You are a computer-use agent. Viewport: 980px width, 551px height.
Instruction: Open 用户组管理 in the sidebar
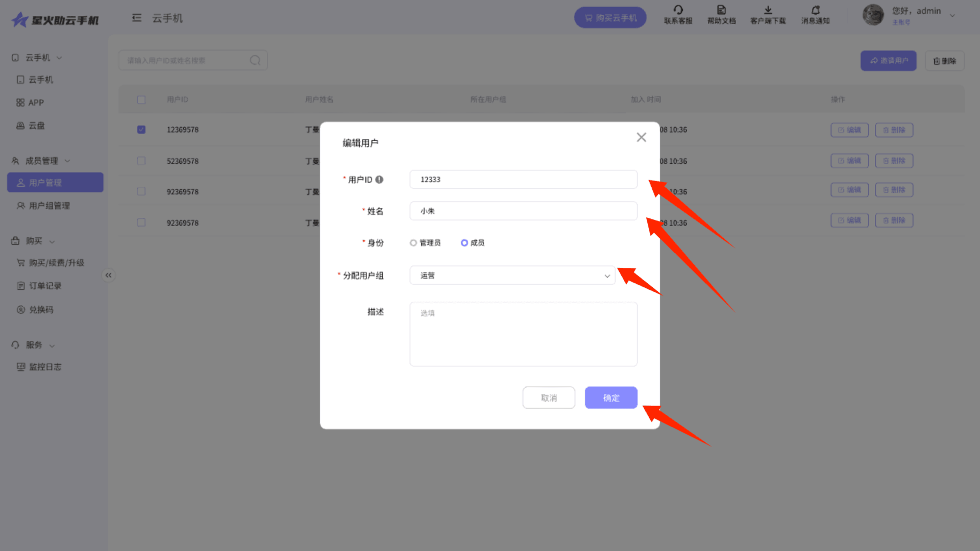point(50,206)
